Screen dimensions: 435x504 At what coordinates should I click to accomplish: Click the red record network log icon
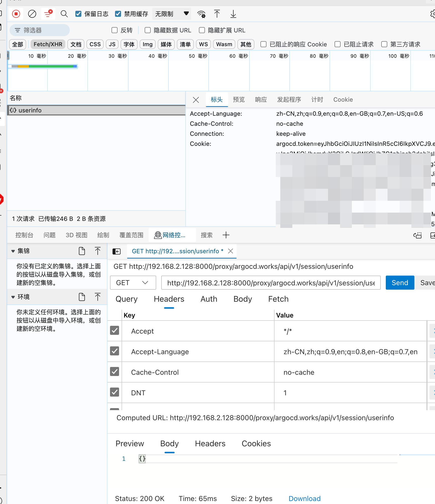[16, 14]
